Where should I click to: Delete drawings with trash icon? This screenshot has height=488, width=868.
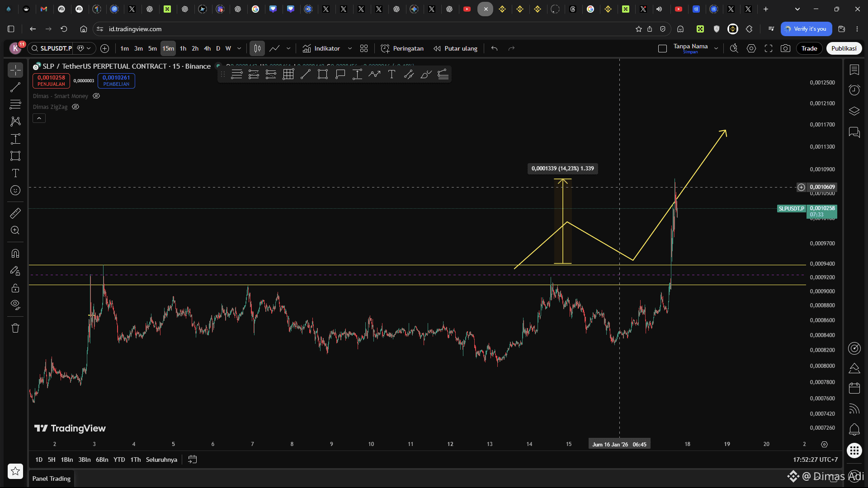click(x=15, y=328)
